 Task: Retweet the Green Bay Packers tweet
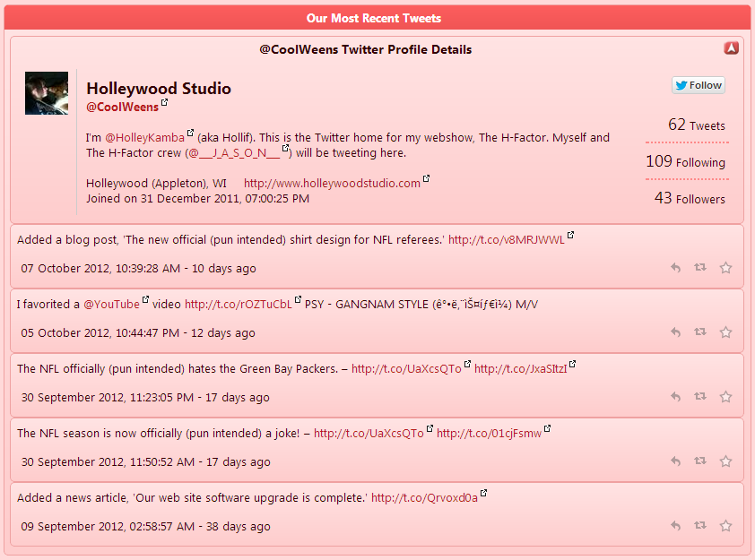[x=700, y=396]
